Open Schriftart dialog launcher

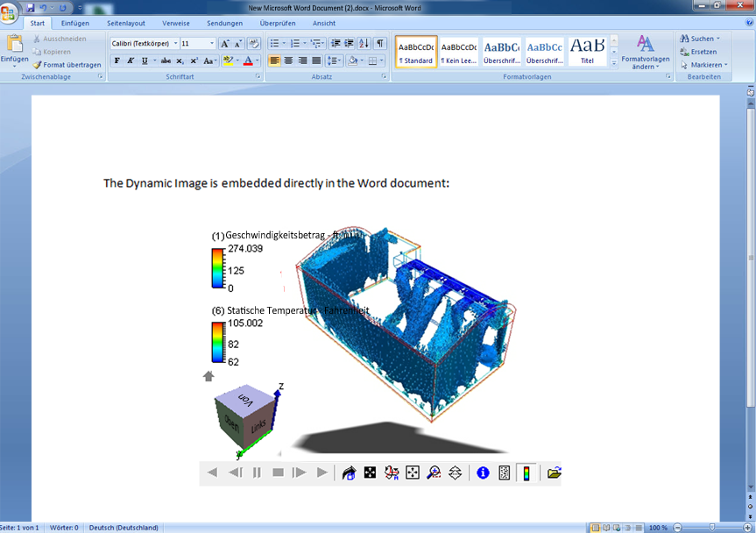coord(258,76)
